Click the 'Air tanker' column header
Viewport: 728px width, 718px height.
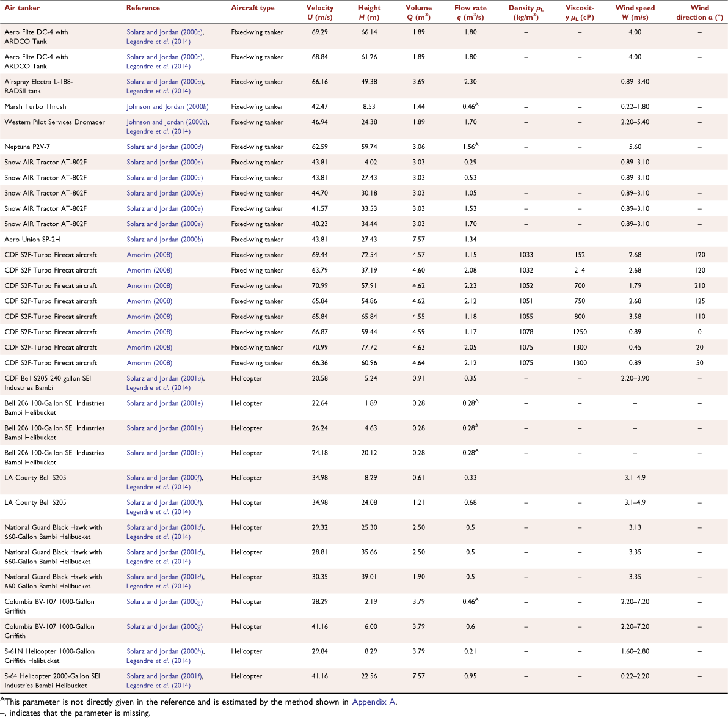pyautogui.click(x=22, y=8)
